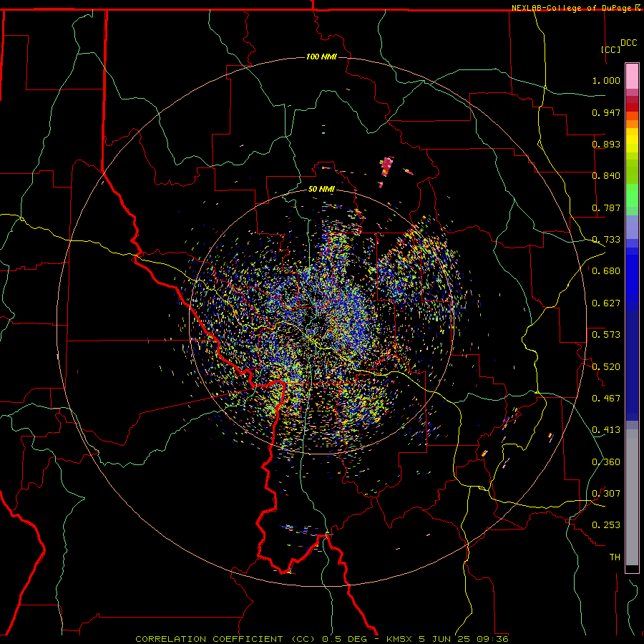Click the 50 NMI range ring label
This screenshot has width=644, height=644.
(x=321, y=189)
